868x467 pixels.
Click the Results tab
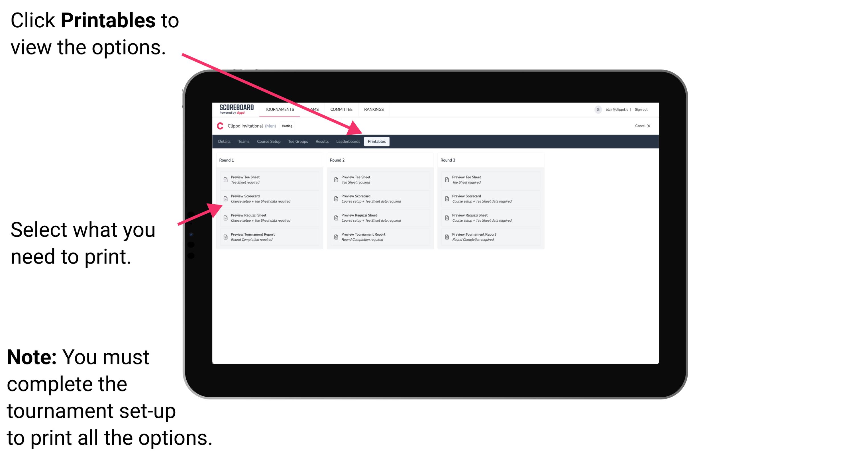320,142
